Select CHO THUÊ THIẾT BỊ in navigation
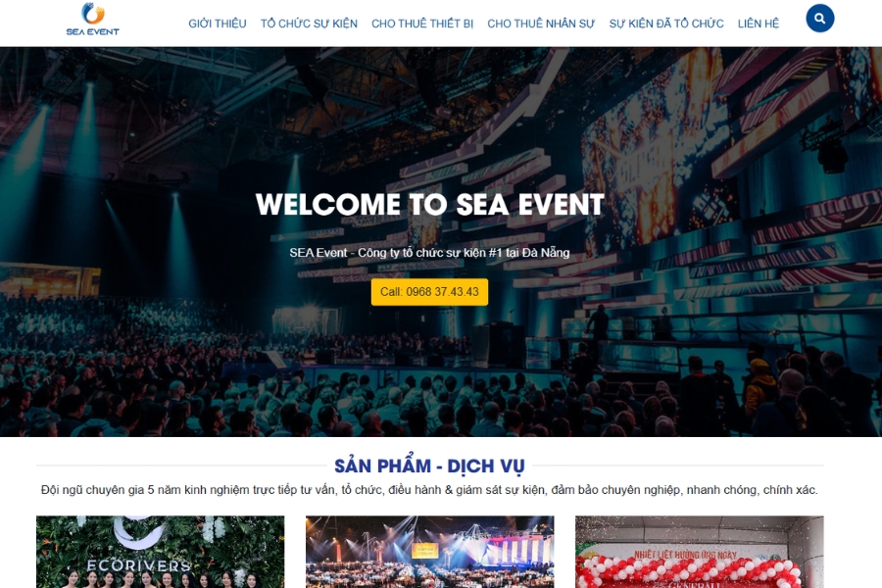This screenshot has height=588, width=882. [x=422, y=24]
